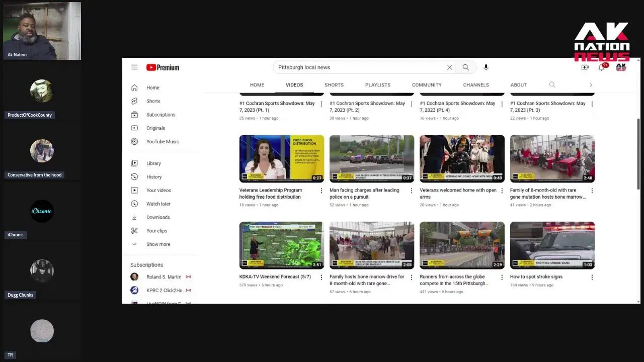Switch to the SHORTS channel tab
Image resolution: width=644 pixels, height=362 pixels.
click(x=334, y=85)
